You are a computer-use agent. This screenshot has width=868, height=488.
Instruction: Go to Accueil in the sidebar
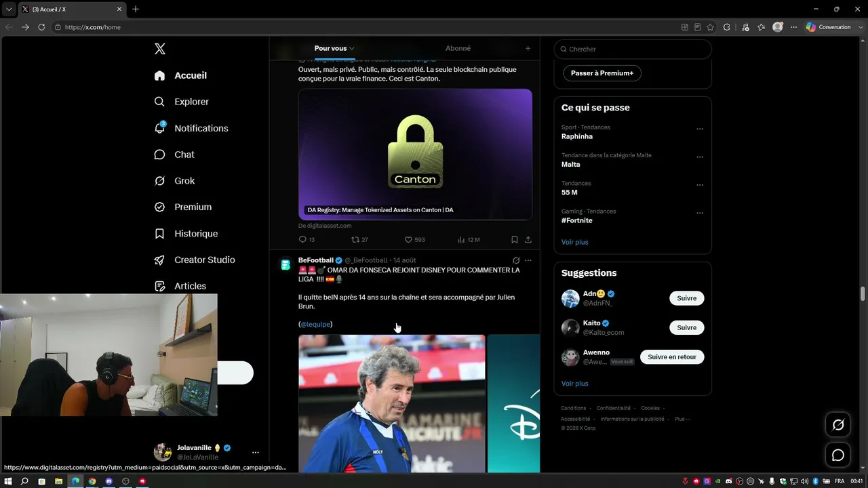(x=180, y=75)
